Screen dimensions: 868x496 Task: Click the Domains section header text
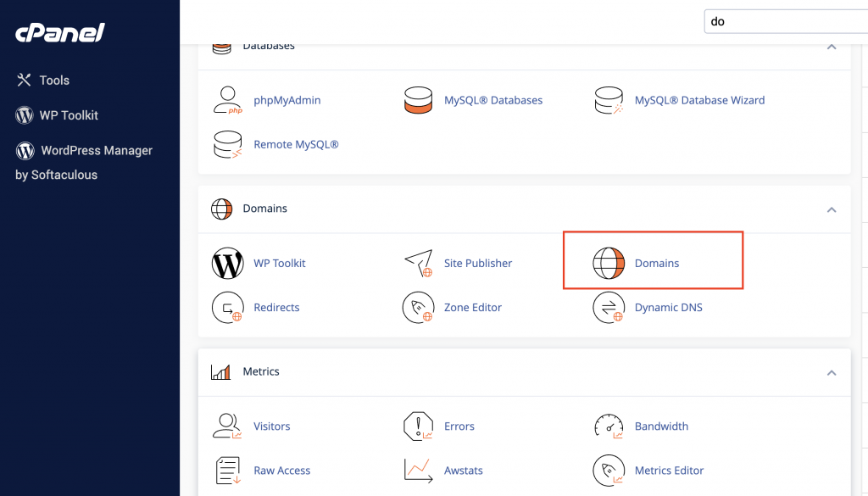coord(264,209)
